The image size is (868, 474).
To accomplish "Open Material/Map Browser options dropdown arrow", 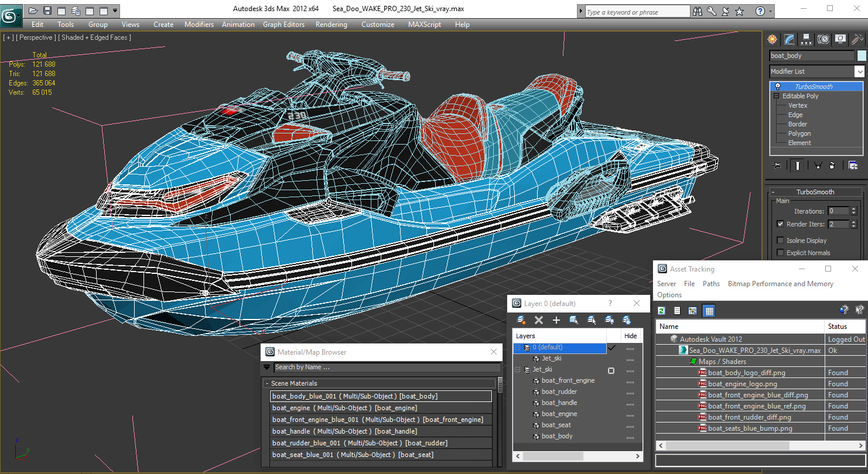I will (x=267, y=367).
